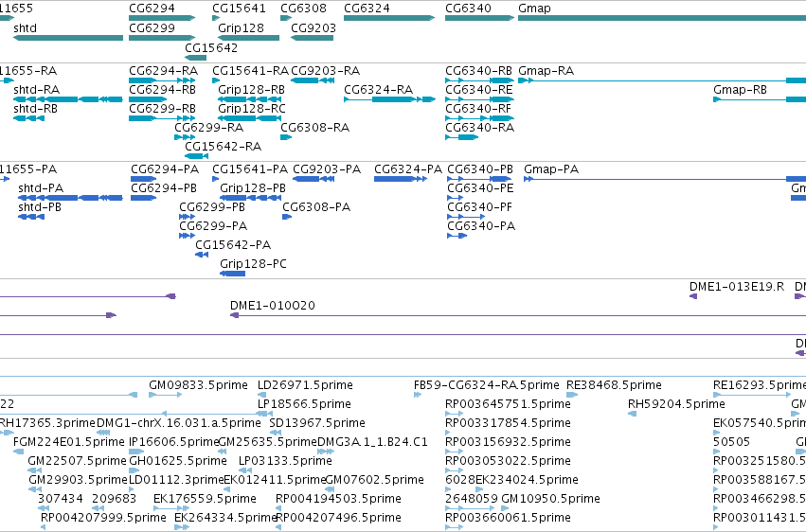Select the CG6299-RB transcript label
Image resolution: width=806 pixels, height=532 pixels.
tap(163, 108)
